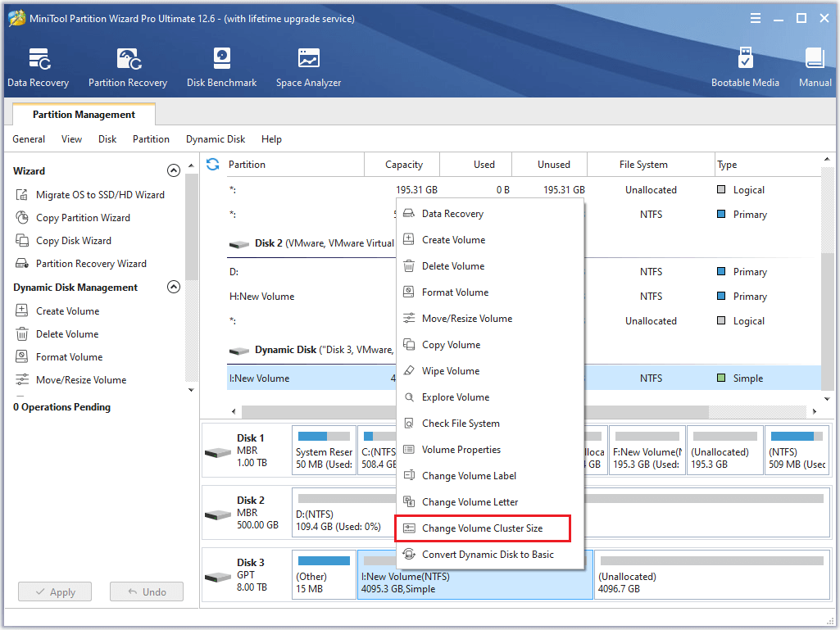Click the Copy Partition Wizard icon
This screenshot has height=630, width=840.
22,217
